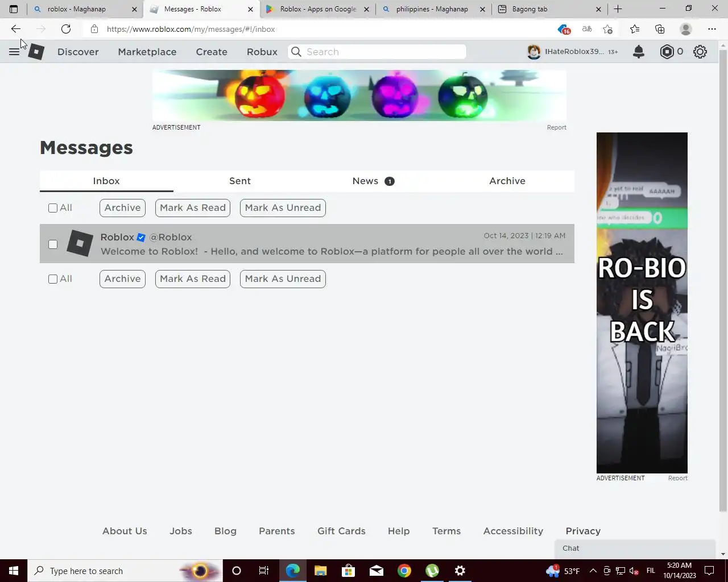Open the browser profile icon
This screenshot has height=582, width=728.
pos(686,29)
